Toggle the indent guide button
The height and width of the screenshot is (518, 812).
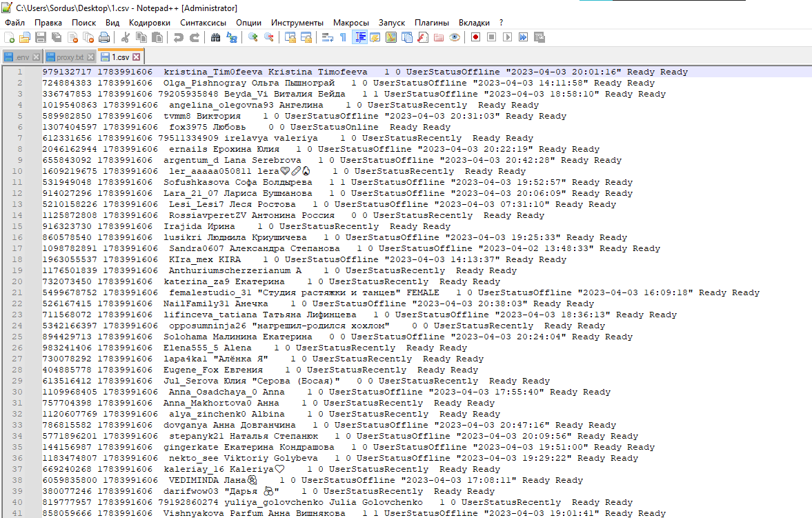coord(359,37)
